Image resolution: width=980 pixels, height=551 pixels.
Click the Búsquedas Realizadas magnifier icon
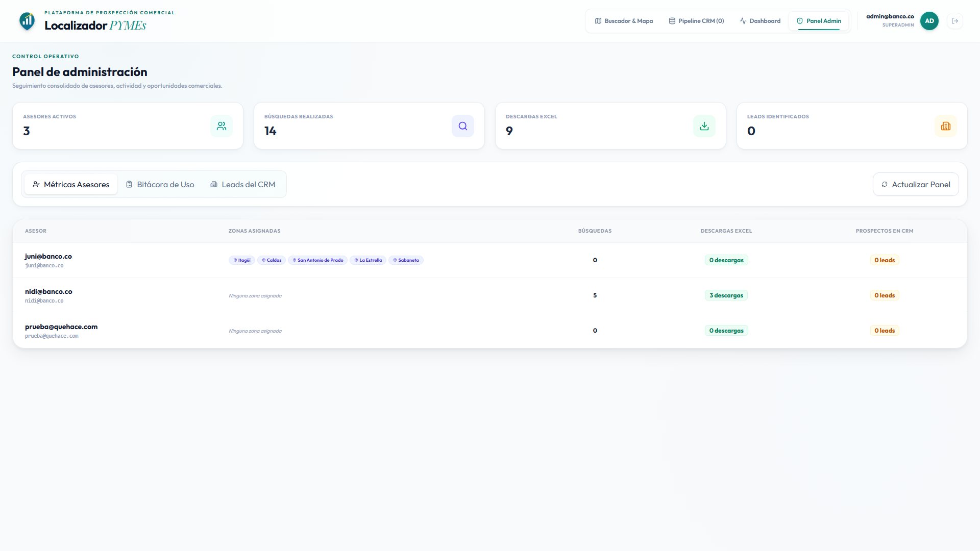coord(463,126)
